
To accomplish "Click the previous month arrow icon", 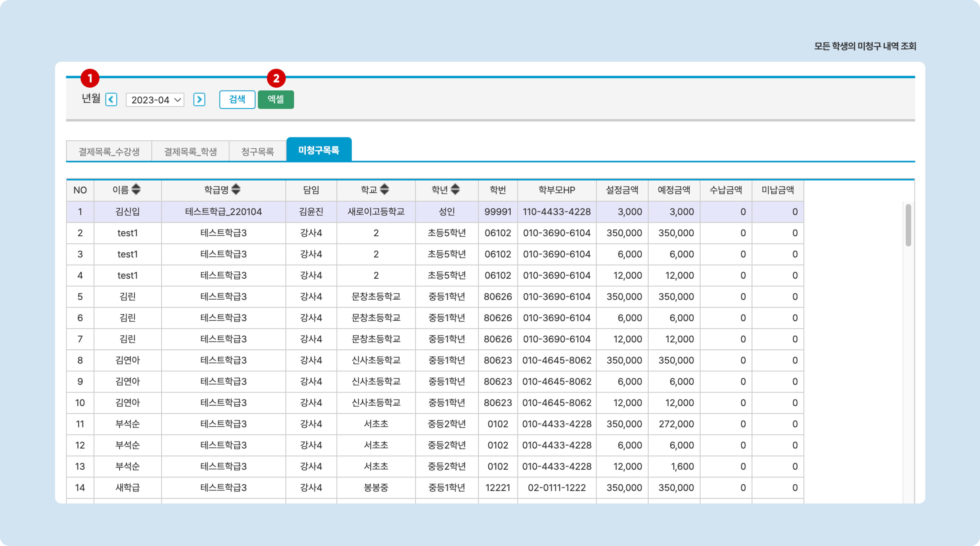I will [x=111, y=100].
